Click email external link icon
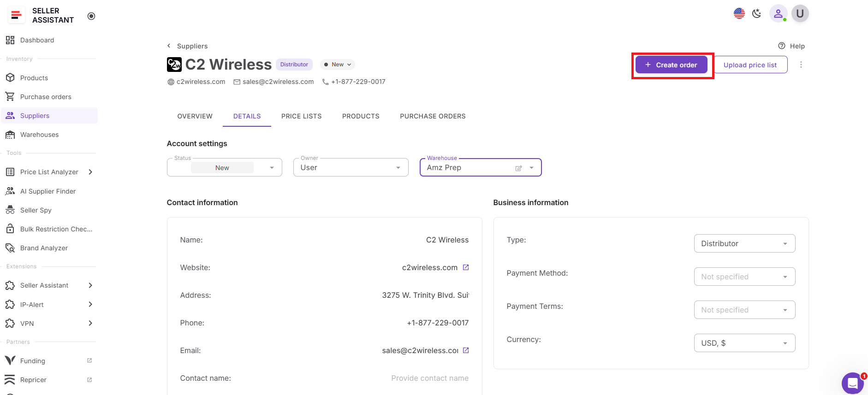 466,350
